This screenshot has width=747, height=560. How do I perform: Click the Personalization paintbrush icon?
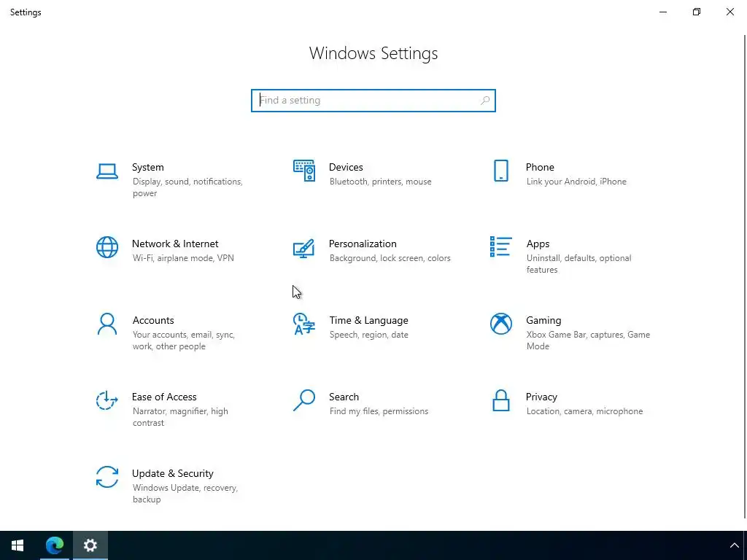(304, 248)
